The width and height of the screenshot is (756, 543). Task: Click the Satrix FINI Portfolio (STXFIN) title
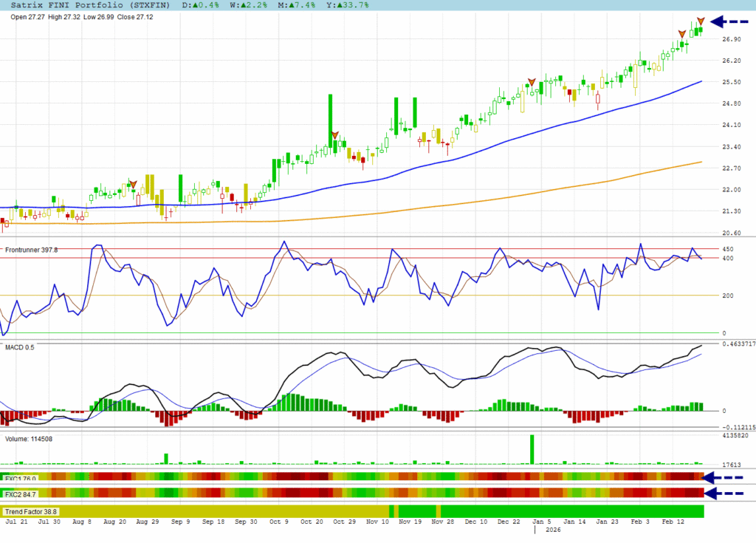[x=89, y=5]
